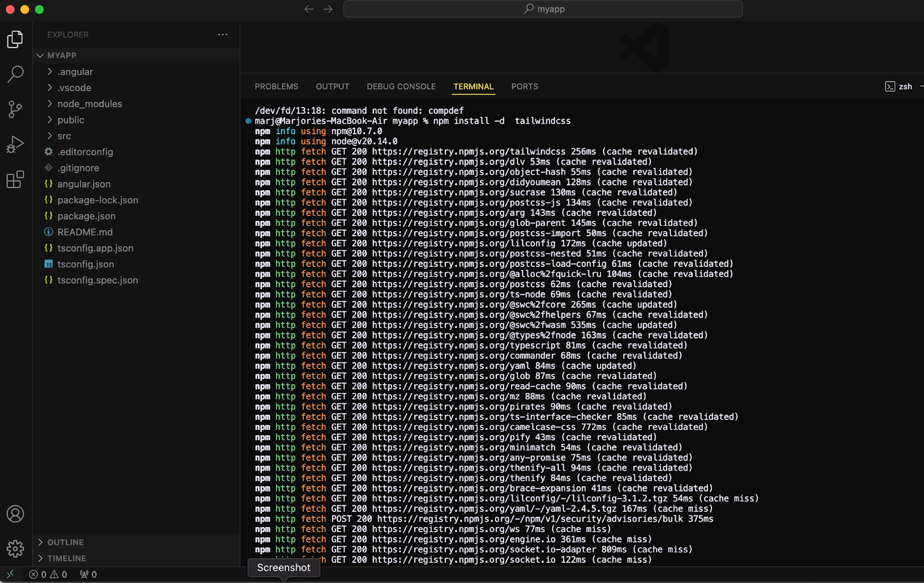Open the Extensions view

tap(15, 180)
